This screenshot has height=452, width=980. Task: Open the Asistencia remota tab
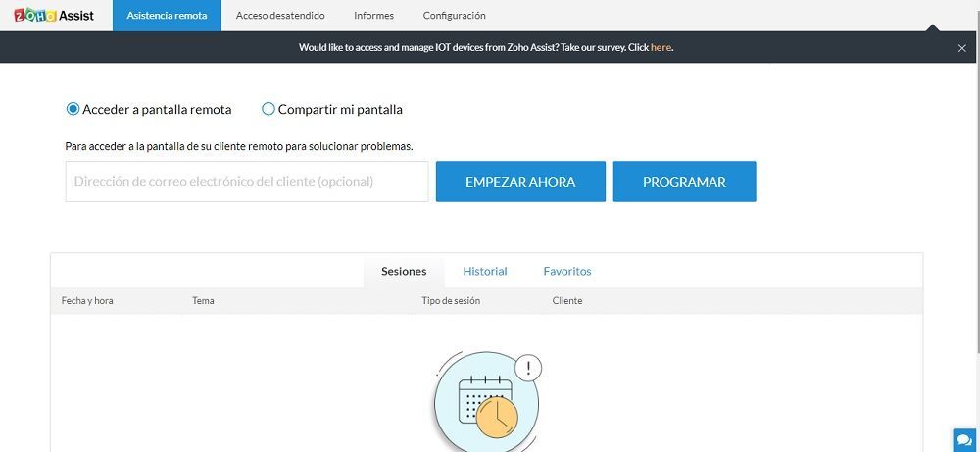pos(167,16)
